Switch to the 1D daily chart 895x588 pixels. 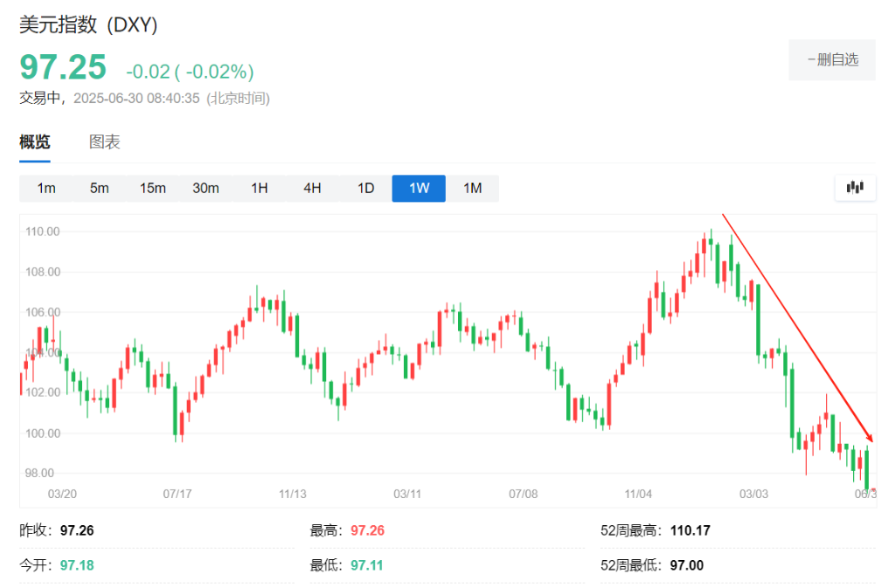(365, 187)
